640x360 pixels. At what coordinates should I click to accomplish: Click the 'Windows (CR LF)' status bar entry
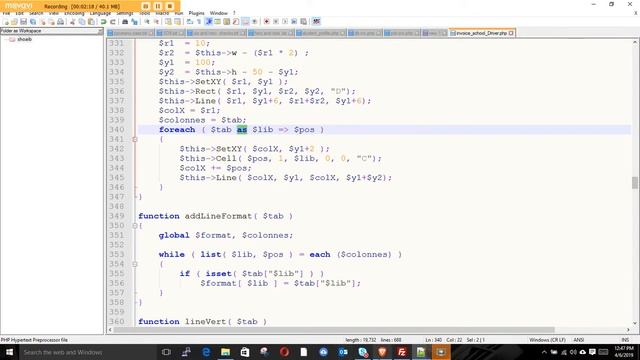(x=547, y=340)
